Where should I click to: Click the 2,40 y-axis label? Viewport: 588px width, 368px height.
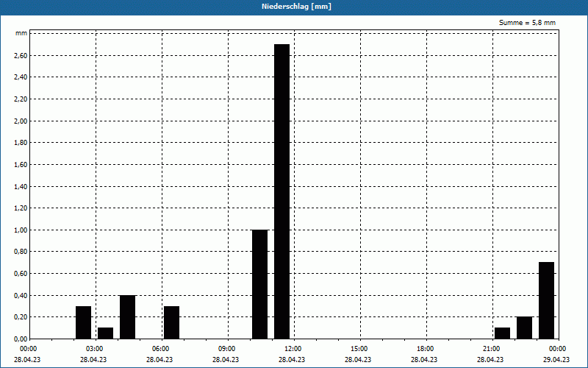point(21,77)
